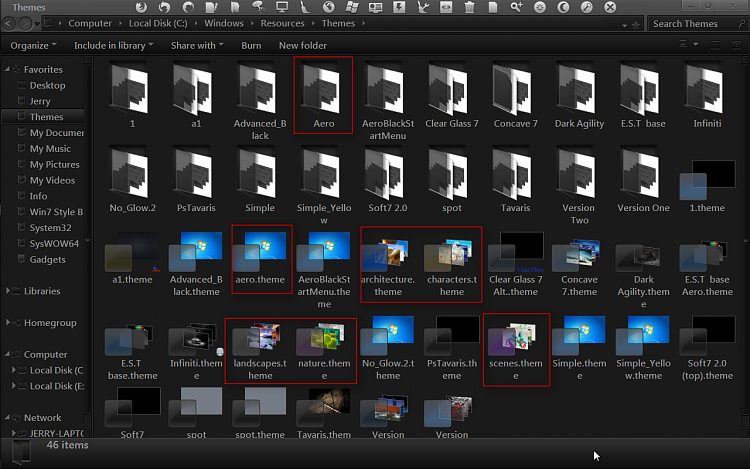
Task: Click the crescent moon icon in top toolbar
Action: (563, 7)
